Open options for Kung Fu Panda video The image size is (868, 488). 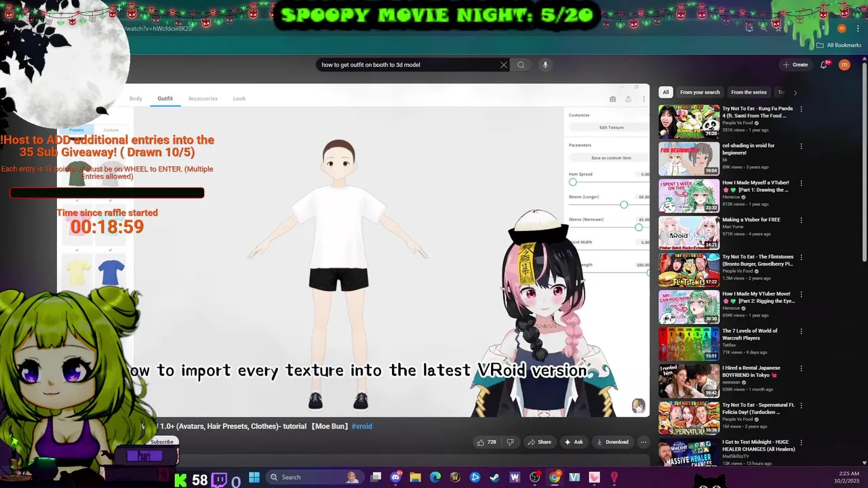click(801, 109)
